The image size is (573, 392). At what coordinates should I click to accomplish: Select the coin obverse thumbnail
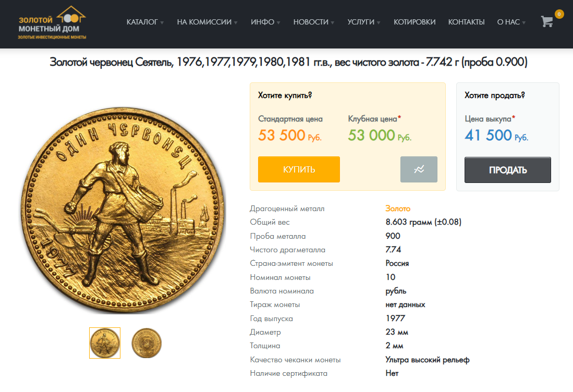105,342
